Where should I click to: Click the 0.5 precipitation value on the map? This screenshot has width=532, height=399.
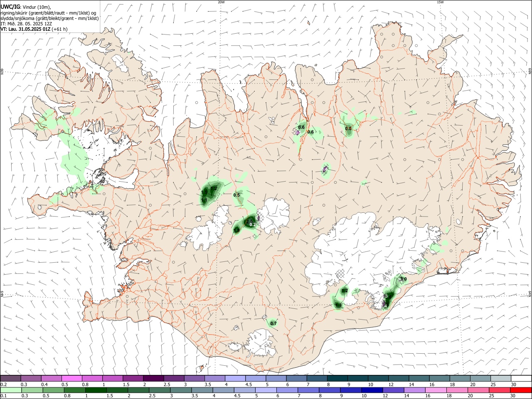[236, 195]
